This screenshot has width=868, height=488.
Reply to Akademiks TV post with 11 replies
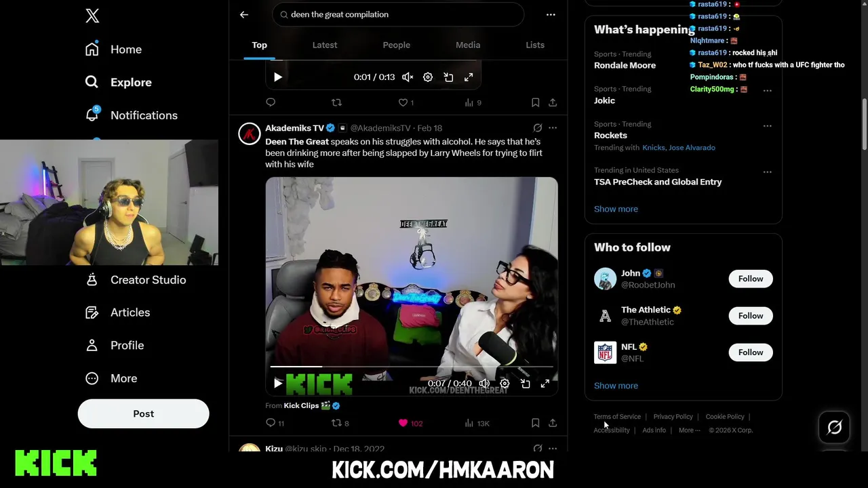point(275,423)
